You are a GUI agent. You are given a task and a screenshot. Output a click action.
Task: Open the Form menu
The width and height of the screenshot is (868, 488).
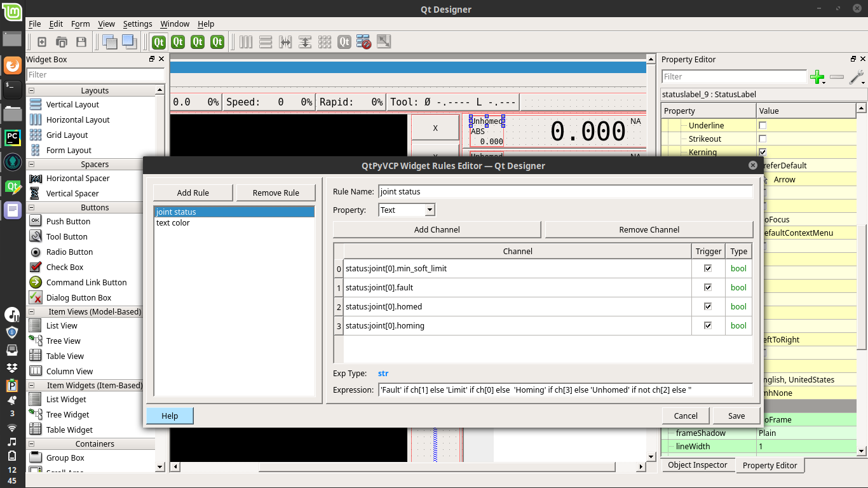tap(80, 24)
